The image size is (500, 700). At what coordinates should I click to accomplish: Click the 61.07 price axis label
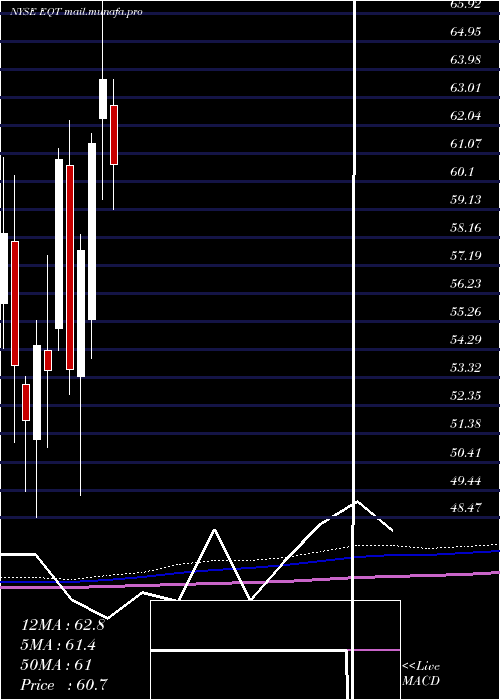pyautogui.click(x=466, y=144)
